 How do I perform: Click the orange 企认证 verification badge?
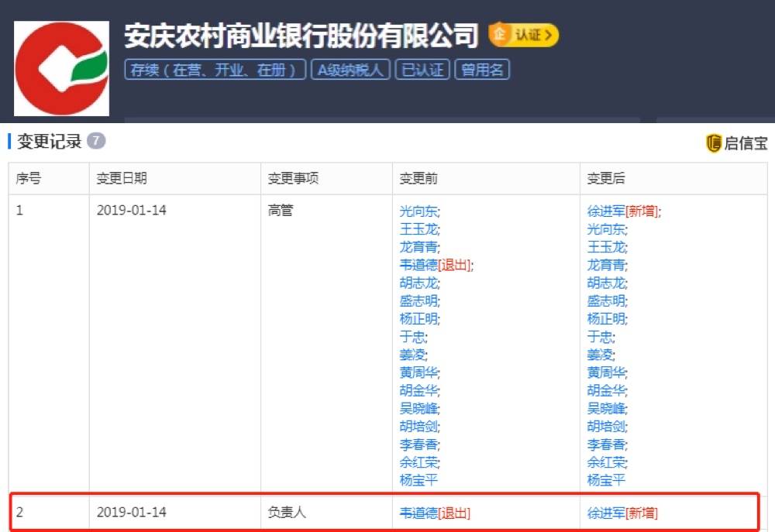(x=524, y=35)
